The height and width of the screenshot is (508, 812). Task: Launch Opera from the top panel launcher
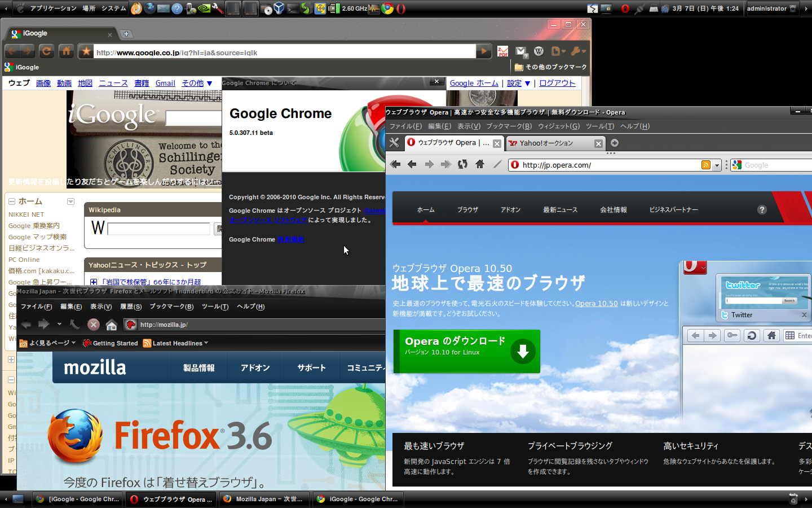tap(401, 8)
